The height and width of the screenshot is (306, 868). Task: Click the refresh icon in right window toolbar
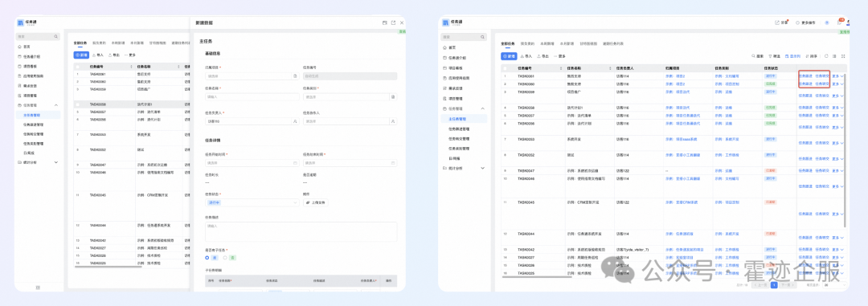(826, 56)
